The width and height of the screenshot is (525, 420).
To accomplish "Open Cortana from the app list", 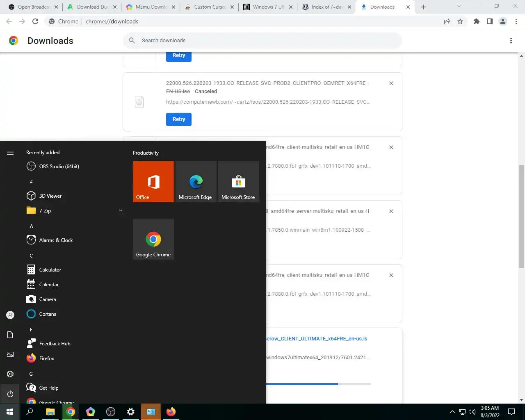I will click(41, 314).
